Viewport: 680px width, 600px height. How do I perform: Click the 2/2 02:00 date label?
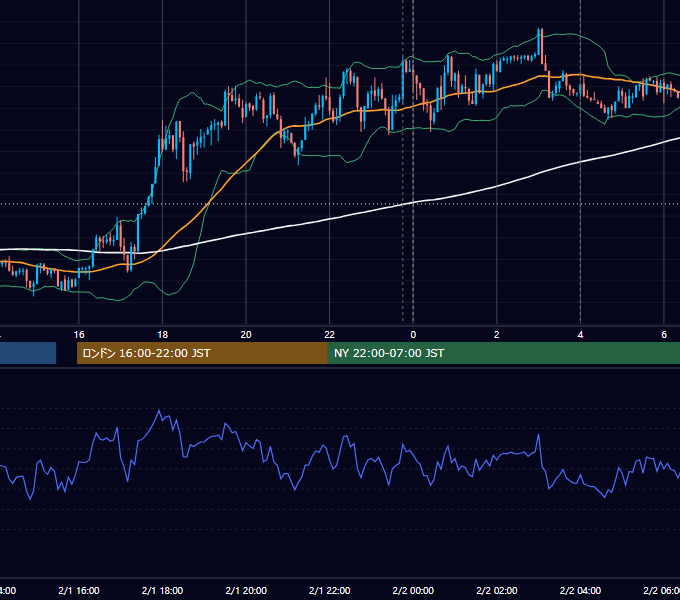(497, 590)
